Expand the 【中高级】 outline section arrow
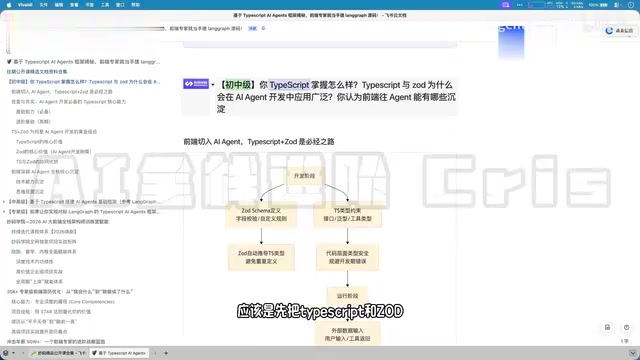 4,202
